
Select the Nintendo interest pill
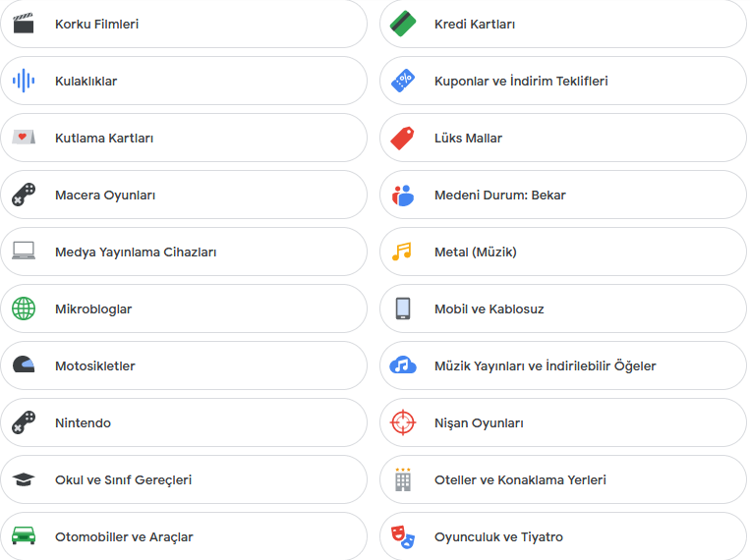(184, 422)
